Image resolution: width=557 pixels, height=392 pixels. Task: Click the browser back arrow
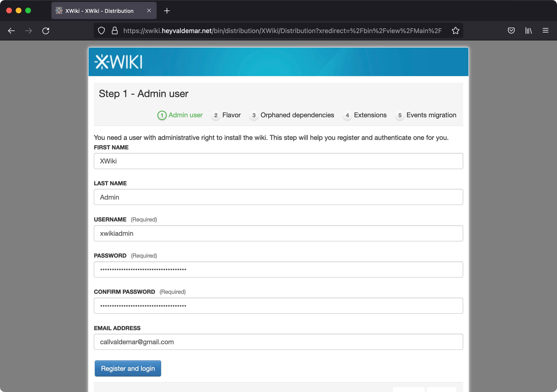click(x=11, y=31)
